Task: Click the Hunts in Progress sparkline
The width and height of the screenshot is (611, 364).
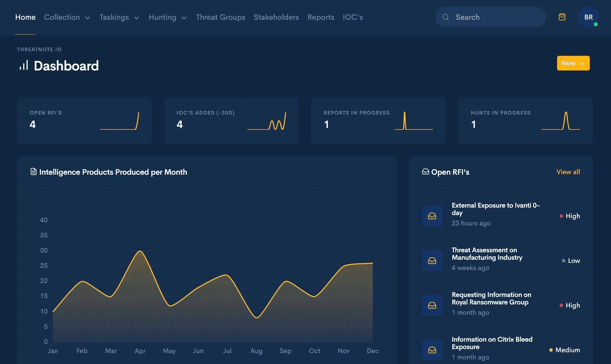Action: 561,121
